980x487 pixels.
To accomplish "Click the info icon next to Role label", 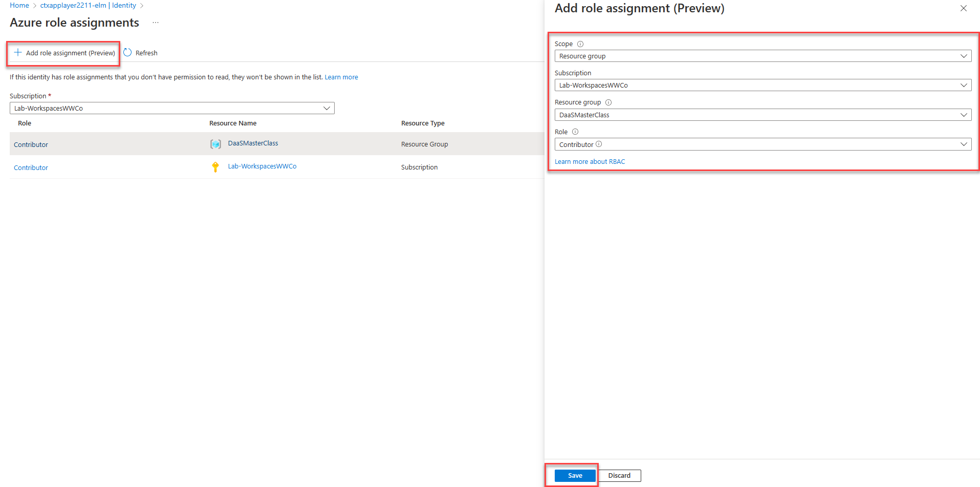I will (x=575, y=132).
